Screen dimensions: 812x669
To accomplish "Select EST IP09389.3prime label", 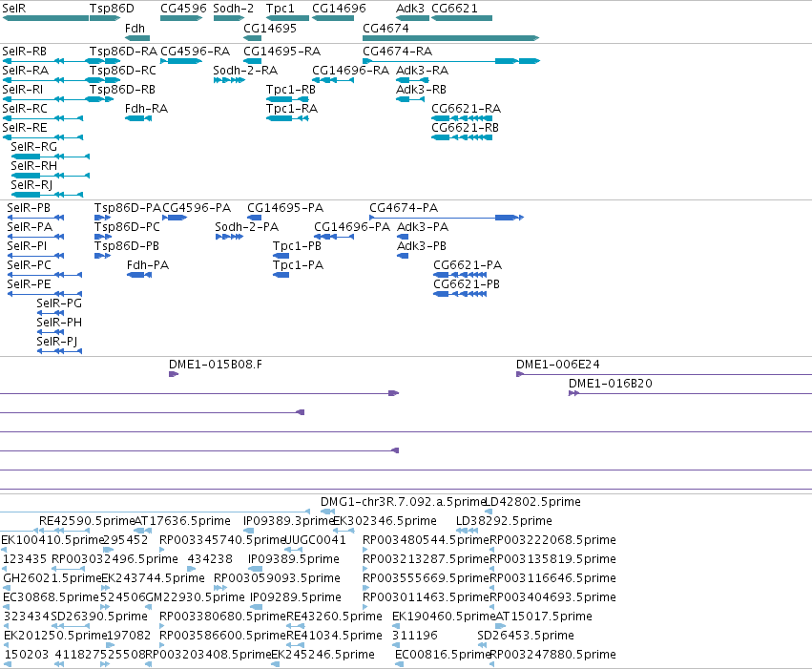I will [288, 521].
